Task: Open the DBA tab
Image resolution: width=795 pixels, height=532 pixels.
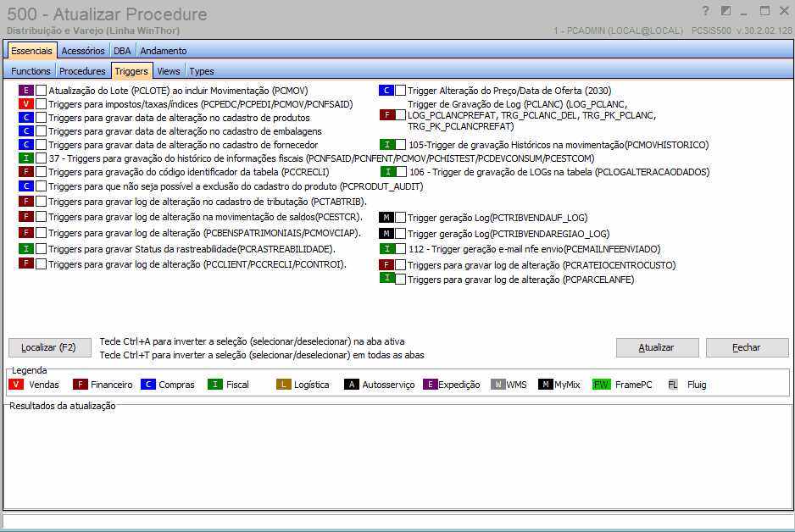Action: (x=122, y=51)
